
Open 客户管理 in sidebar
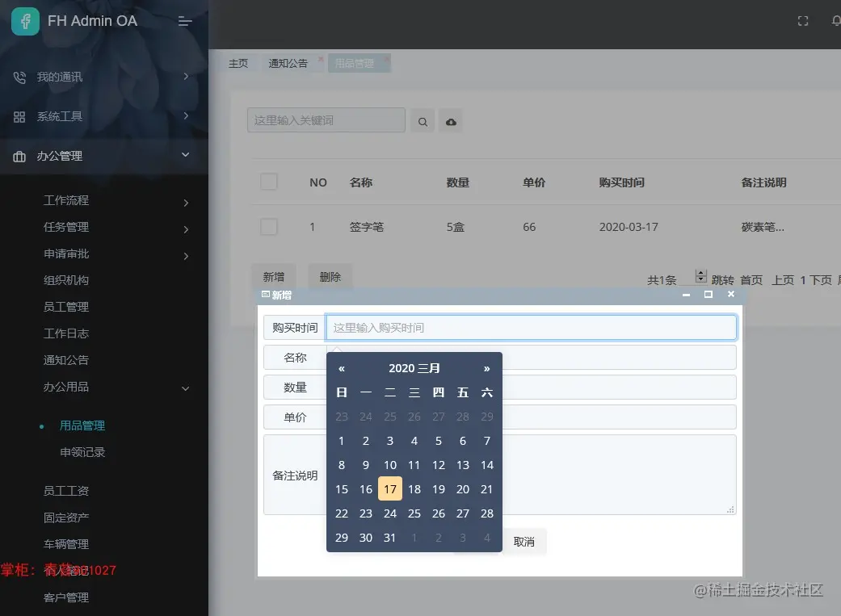[66, 597]
